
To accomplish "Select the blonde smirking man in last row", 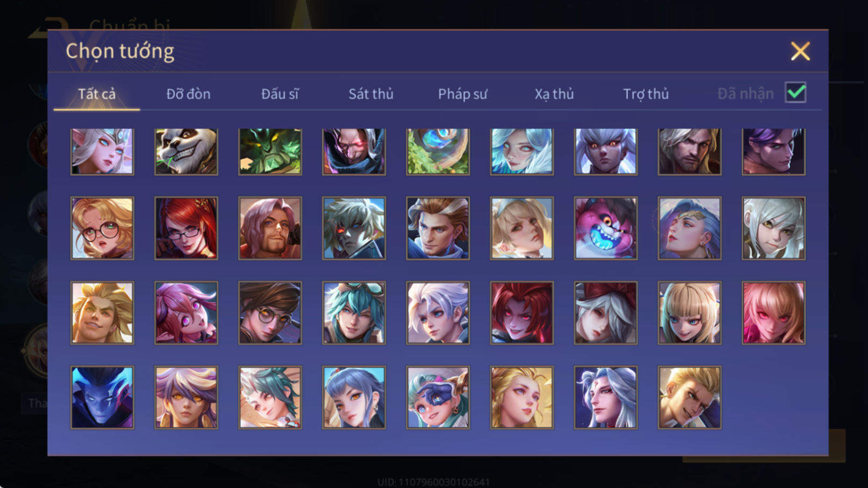I will [689, 397].
